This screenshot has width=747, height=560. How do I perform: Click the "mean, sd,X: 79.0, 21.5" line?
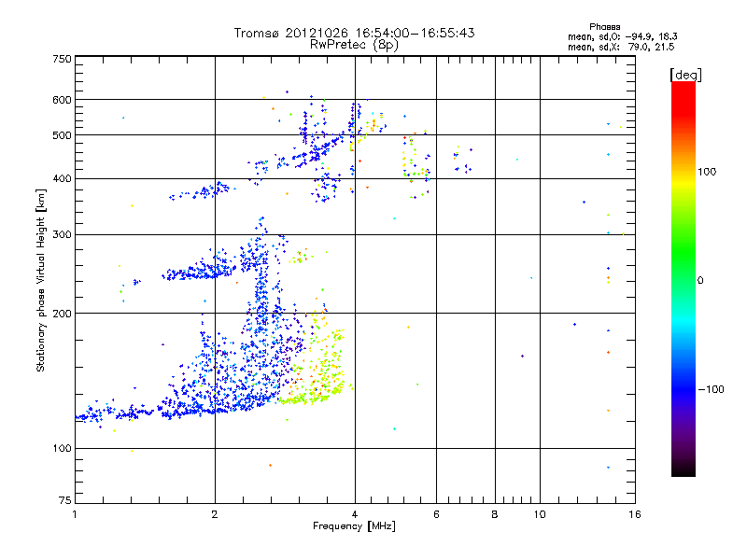coord(621,47)
